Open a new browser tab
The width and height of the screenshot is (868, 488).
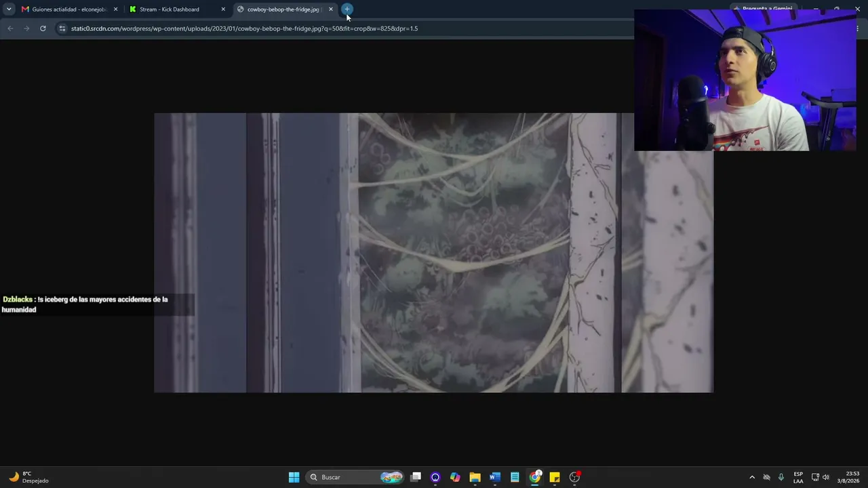coord(347,9)
